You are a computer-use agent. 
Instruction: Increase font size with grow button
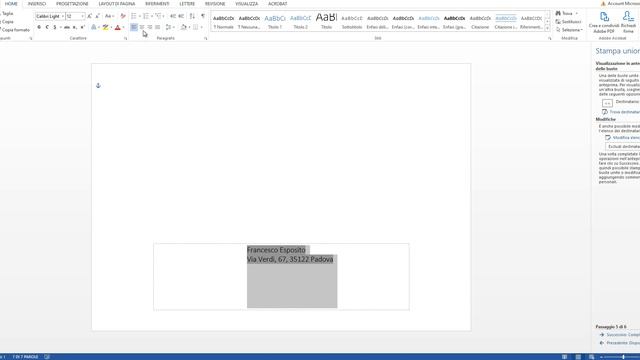tap(89, 16)
